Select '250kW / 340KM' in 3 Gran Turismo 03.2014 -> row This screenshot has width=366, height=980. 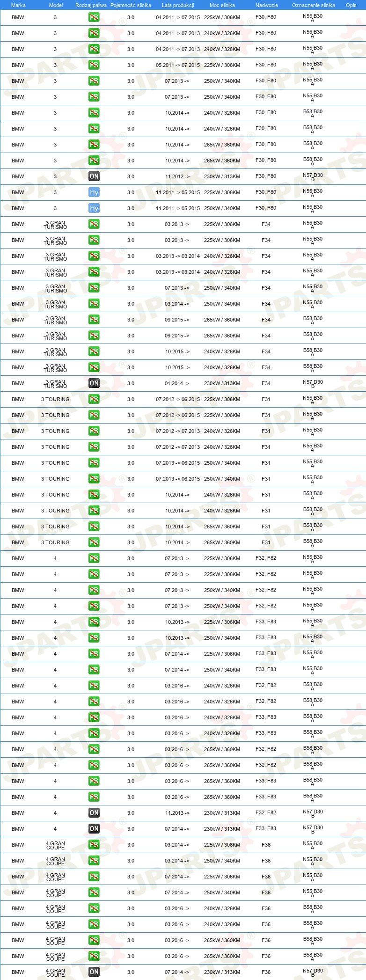tap(222, 304)
